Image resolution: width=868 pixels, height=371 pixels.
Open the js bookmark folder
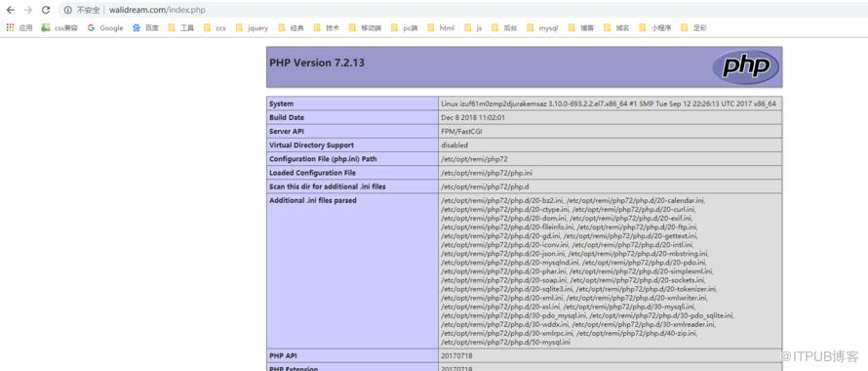click(473, 27)
